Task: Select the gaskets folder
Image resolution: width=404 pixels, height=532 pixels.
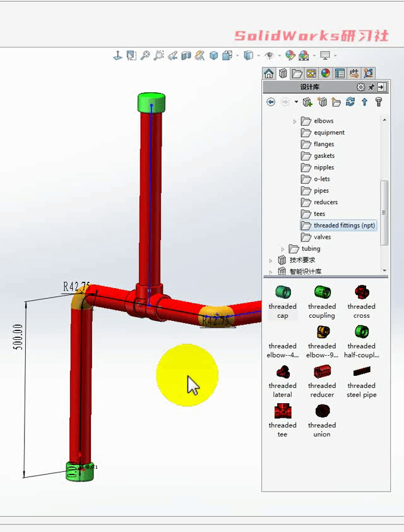Action: (x=318, y=155)
